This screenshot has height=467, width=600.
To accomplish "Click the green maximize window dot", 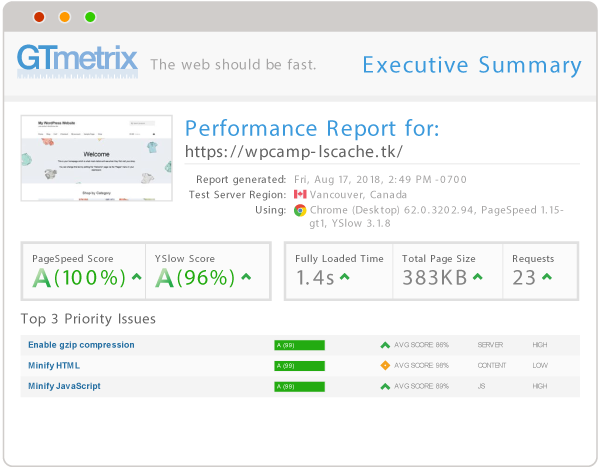I will pyautogui.click(x=90, y=17).
